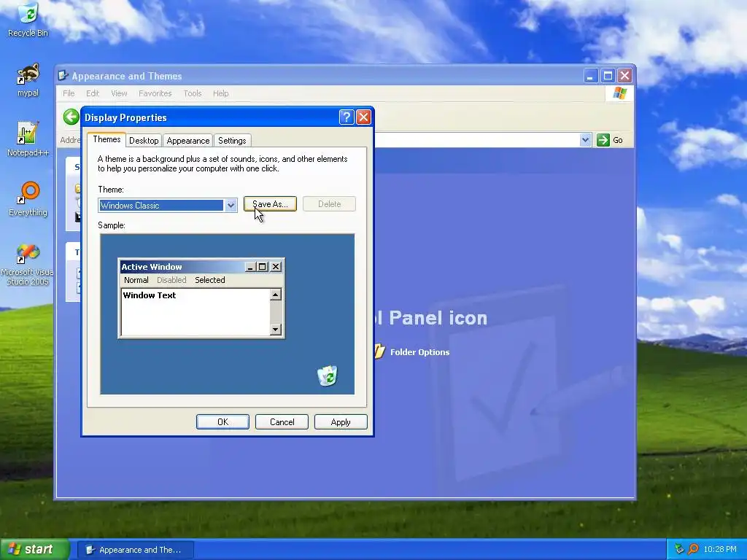Screen dimensions: 747x560
Task: Click the Save As... button
Action: pos(270,204)
